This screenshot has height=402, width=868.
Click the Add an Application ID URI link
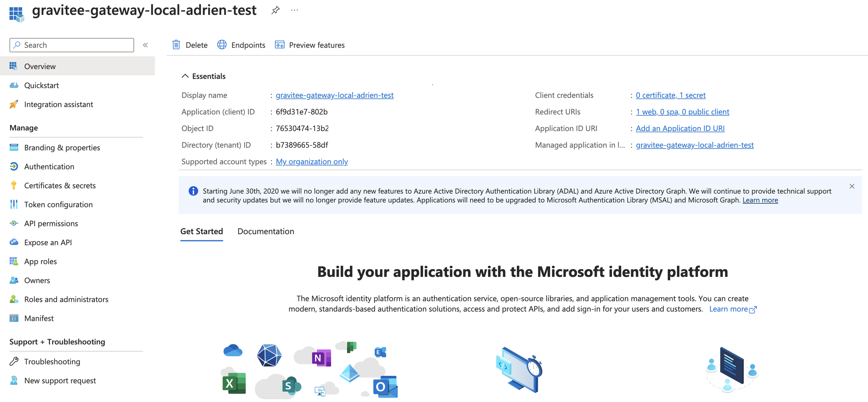click(x=680, y=128)
